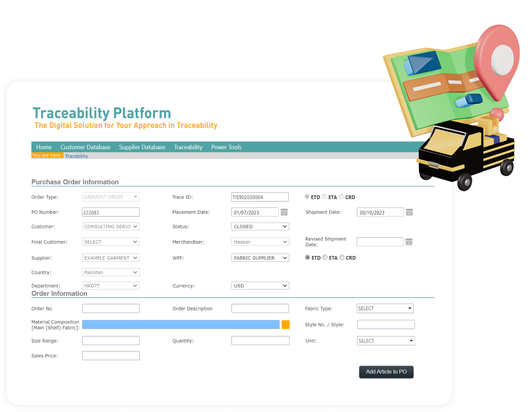Follow the Tracebility breadcrumb link
This screenshot has height=412, width=532.
pyautogui.click(x=76, y=156)
